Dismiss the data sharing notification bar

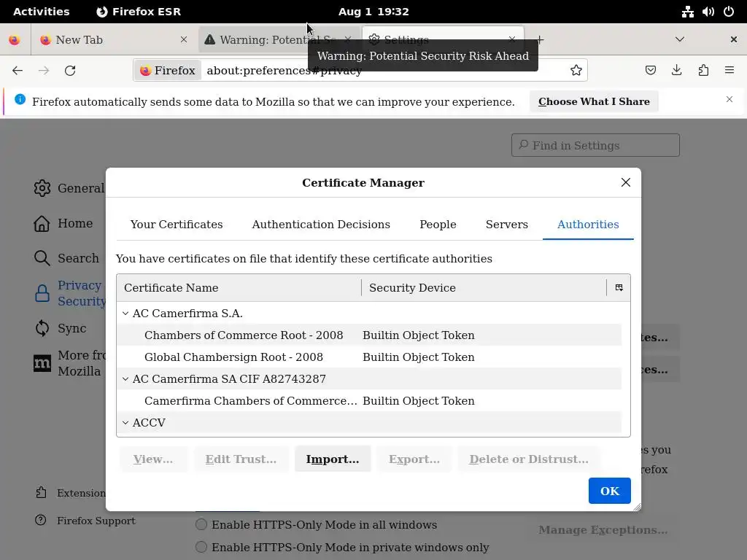pyautogui.click(x=729, y=99)
